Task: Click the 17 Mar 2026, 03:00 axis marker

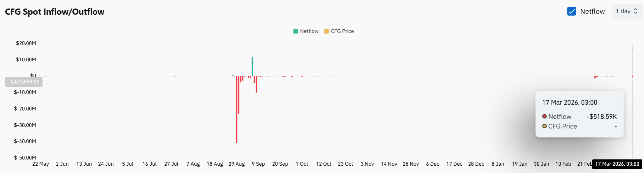Action: pyautogui.click(x=617, y=164)
